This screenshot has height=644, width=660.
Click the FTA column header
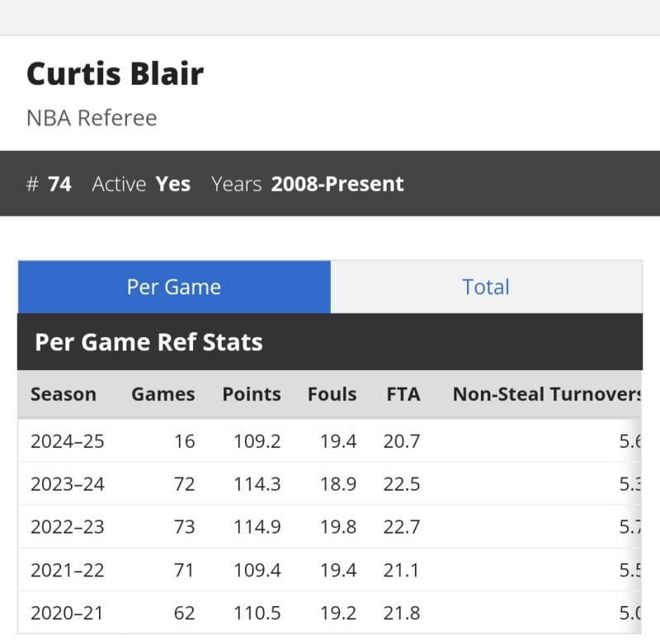pyautogui.click(x=403, y=394)
